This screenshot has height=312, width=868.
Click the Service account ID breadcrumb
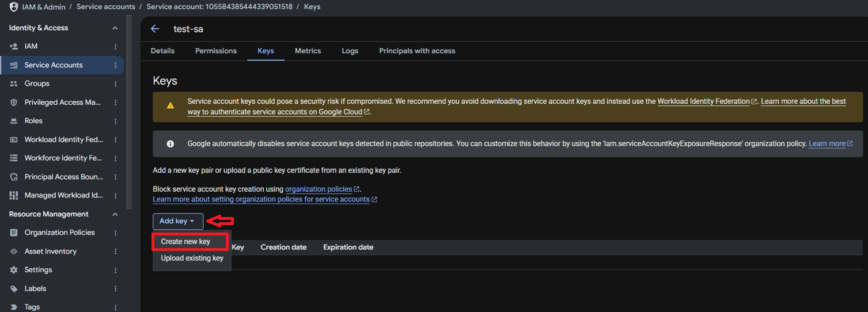point(219,7)
